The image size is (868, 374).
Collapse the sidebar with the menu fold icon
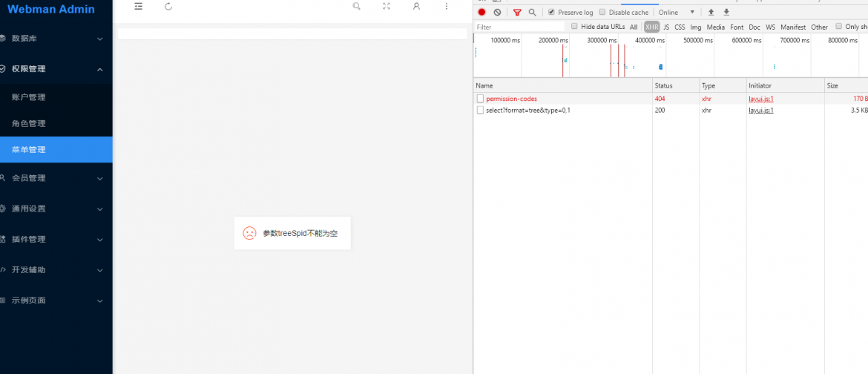click(139, 6)
